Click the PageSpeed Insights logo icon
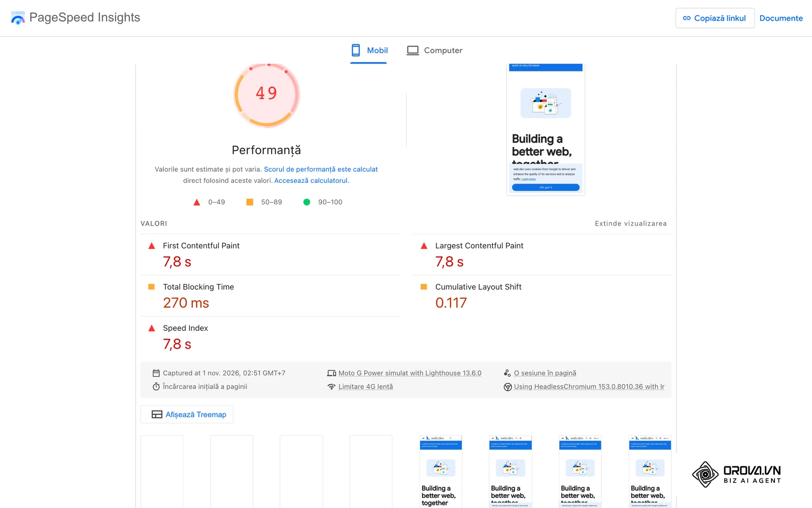This screenshot has height=508, width=812. pyautogui.click(x=18, y=18)
